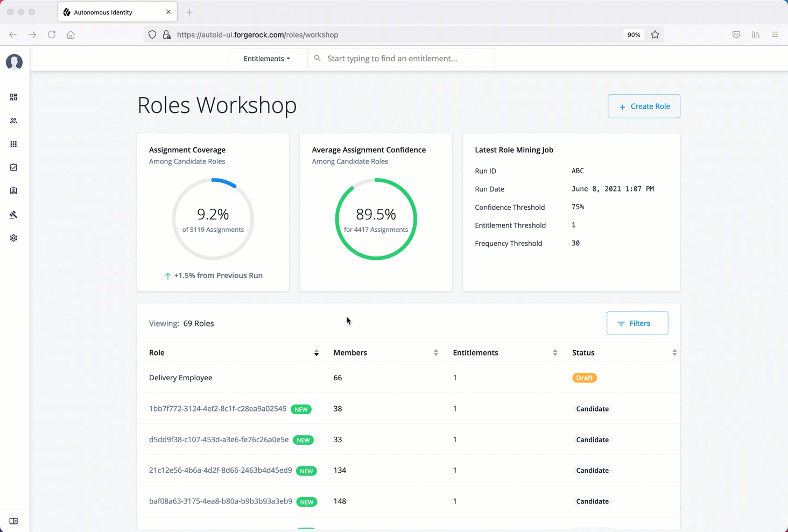788x532 pixels.
Task: Open the browser hamburger menu
Action: click(x=775, y=34)
